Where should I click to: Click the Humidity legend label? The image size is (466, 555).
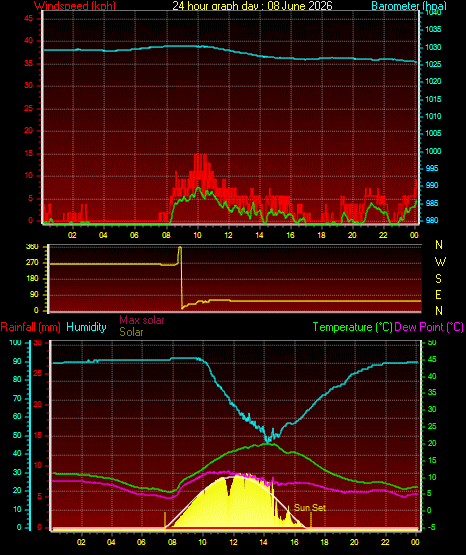click(86, 327)
